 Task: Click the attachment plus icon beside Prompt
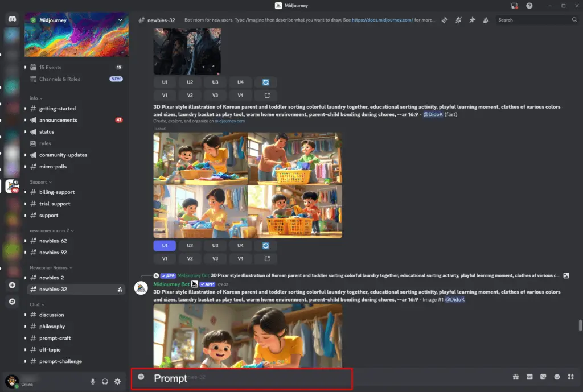click(141, 377)
